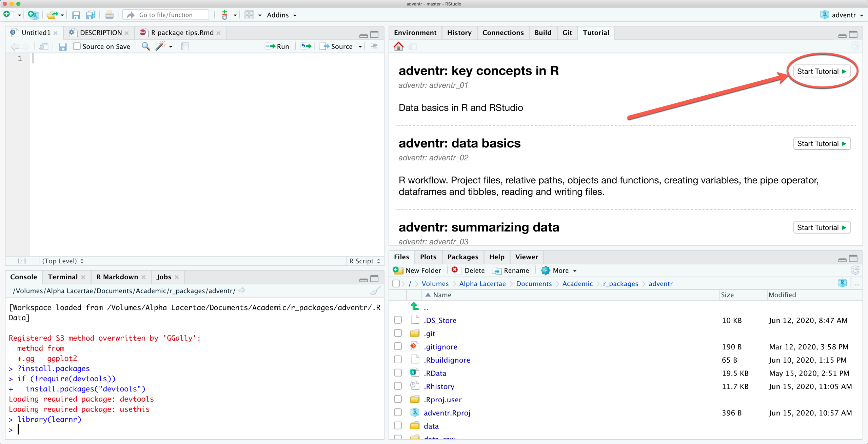Open the r_packages breadcrumb link
Screen dimensions: 868x444
[620, 284]
